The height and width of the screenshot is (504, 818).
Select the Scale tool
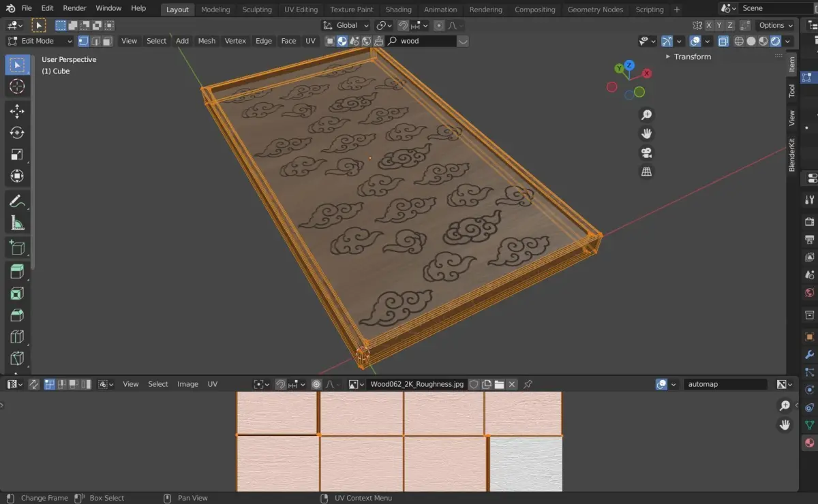[18, 155]
